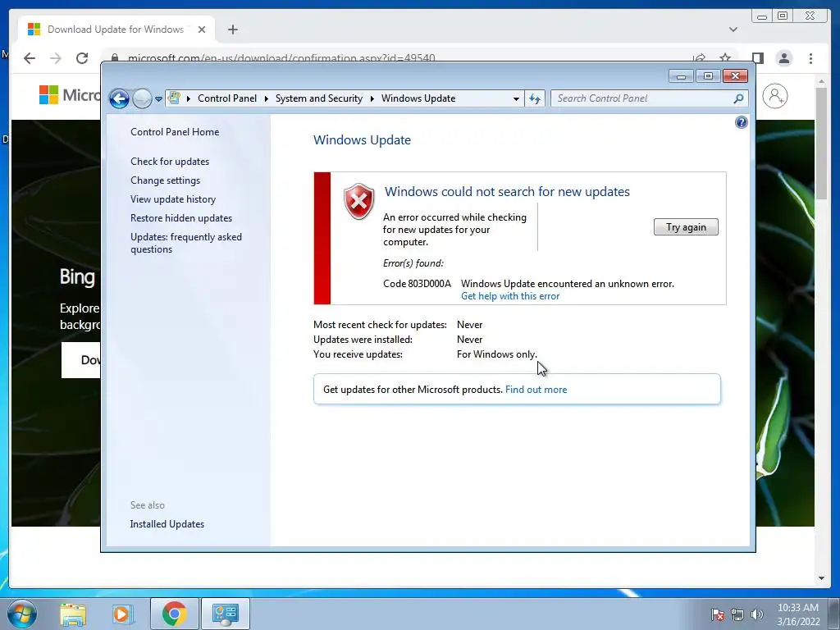This screenshot has width=840, height=630.
Task: Expand the arrow before Control Panel breadcrumb
Action: point(189,98)
